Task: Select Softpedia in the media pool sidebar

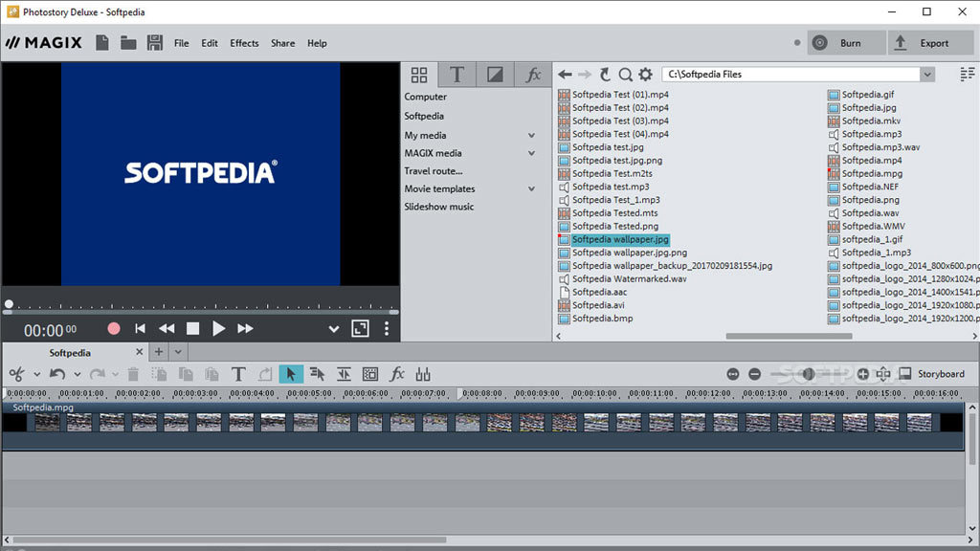Action: pos(424,116)
